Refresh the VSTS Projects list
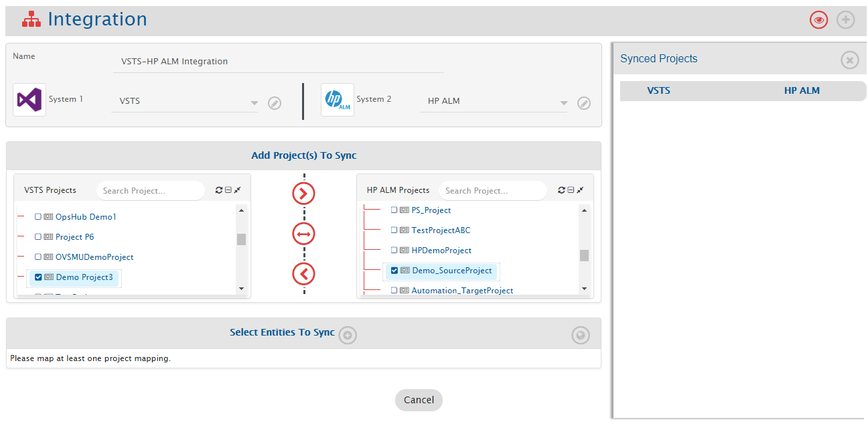868x424 pixels. coord(218,190)
